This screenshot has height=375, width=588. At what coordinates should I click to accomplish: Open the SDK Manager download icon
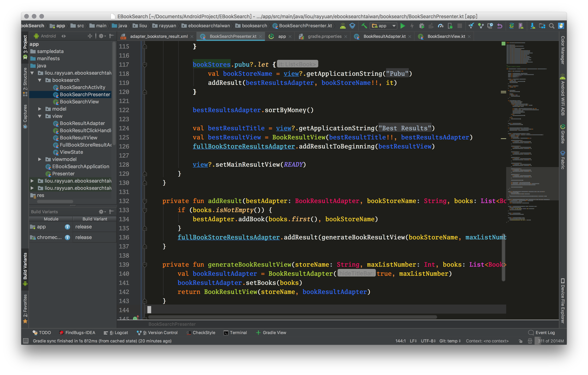[x=532, y=26]
